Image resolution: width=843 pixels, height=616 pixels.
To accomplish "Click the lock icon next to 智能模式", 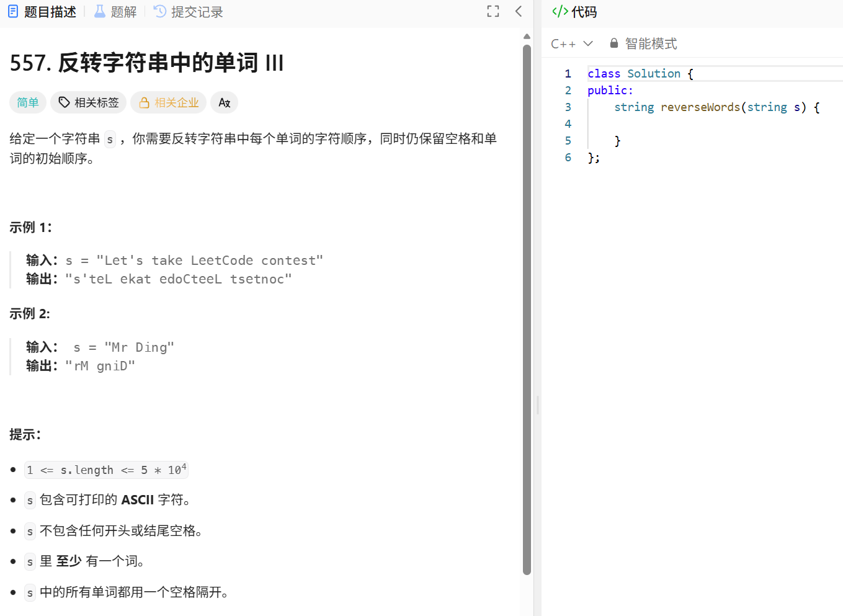I will pos(613,43).
